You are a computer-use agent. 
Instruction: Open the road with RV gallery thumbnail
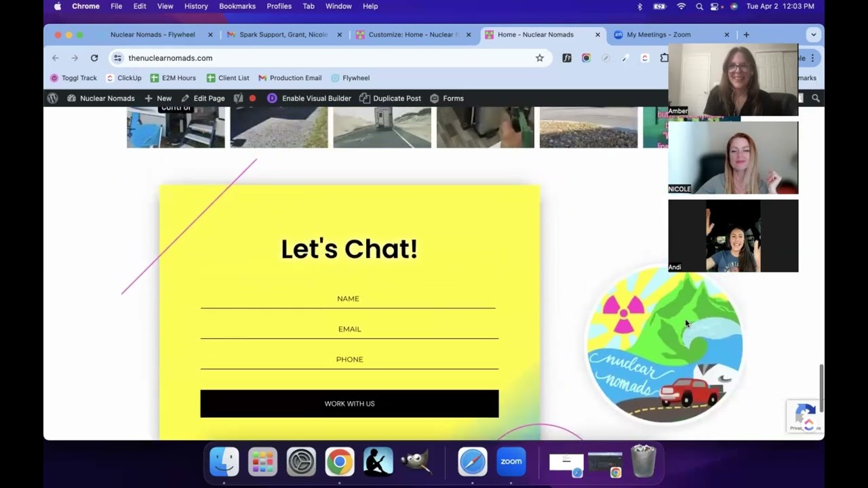tap(382, 127)
